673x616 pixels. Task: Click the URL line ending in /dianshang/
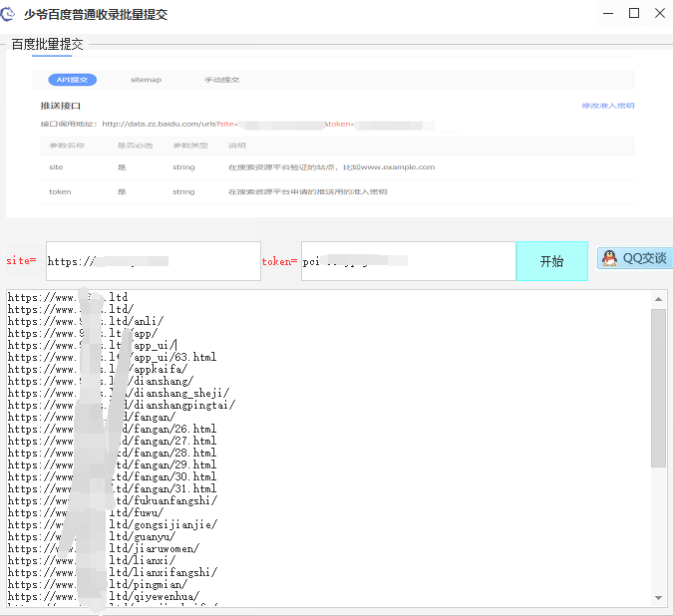(x=101, y=382)
